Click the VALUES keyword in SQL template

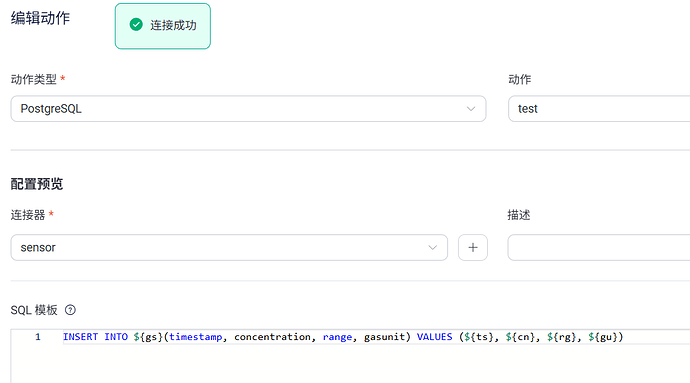point(434,337)
